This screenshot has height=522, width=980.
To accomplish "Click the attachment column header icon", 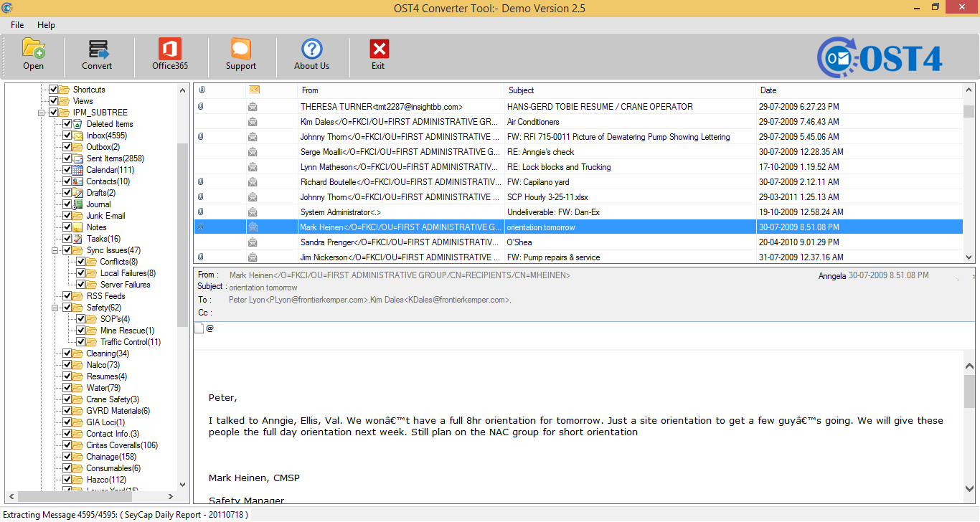I will pos(202,90).
